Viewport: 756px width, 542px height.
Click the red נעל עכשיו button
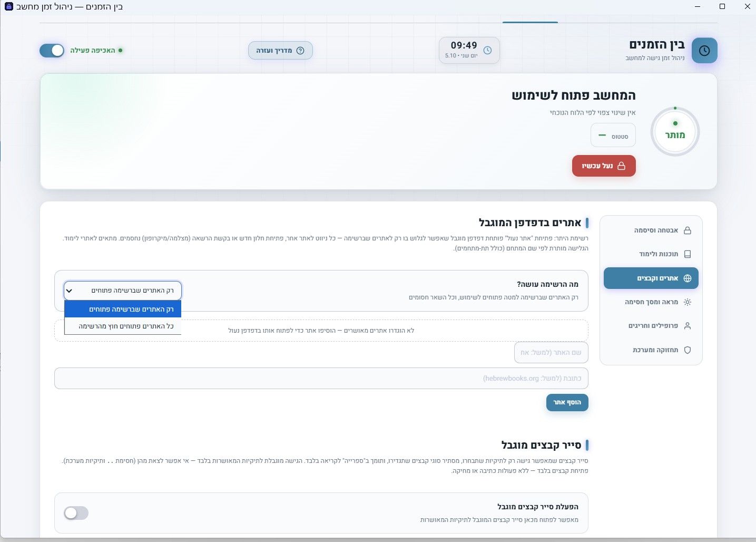pos(604,166)
